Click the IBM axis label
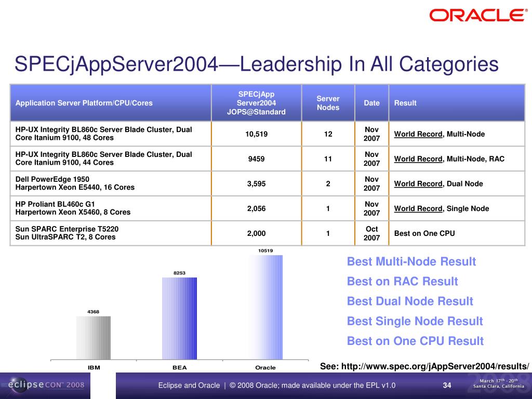 [94, 367]
